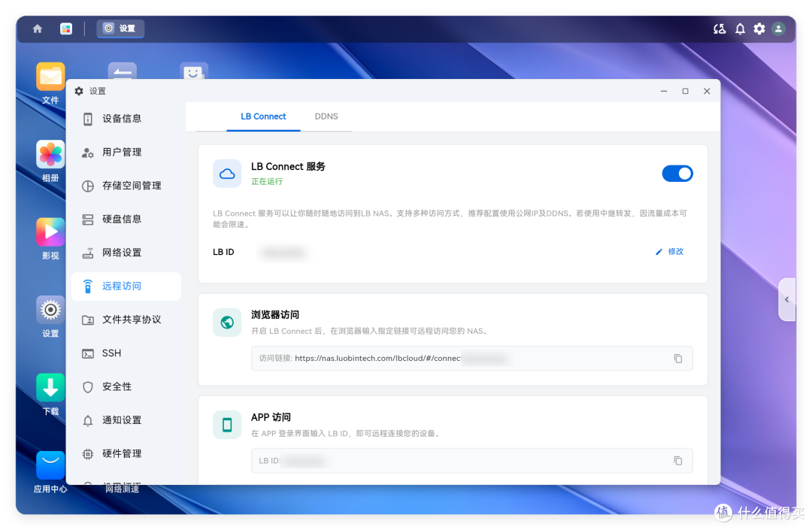
Task: Minimize the 设置 window
Action: (664, 91)
